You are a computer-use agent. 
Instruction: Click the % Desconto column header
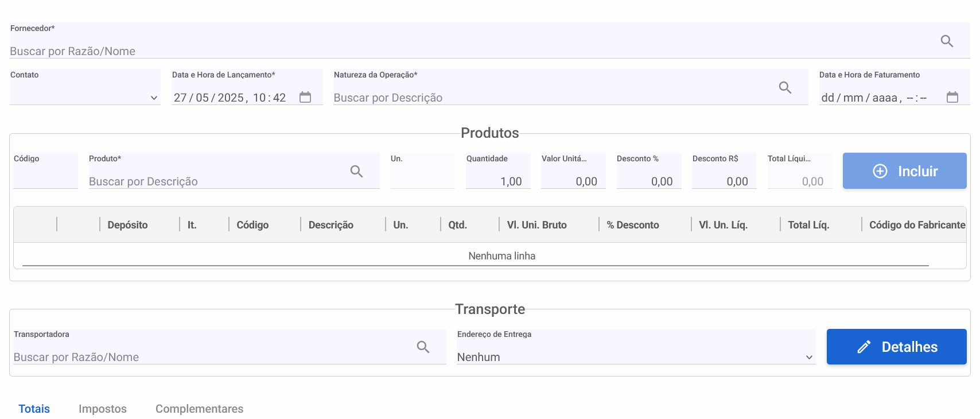tap(633, 225)
